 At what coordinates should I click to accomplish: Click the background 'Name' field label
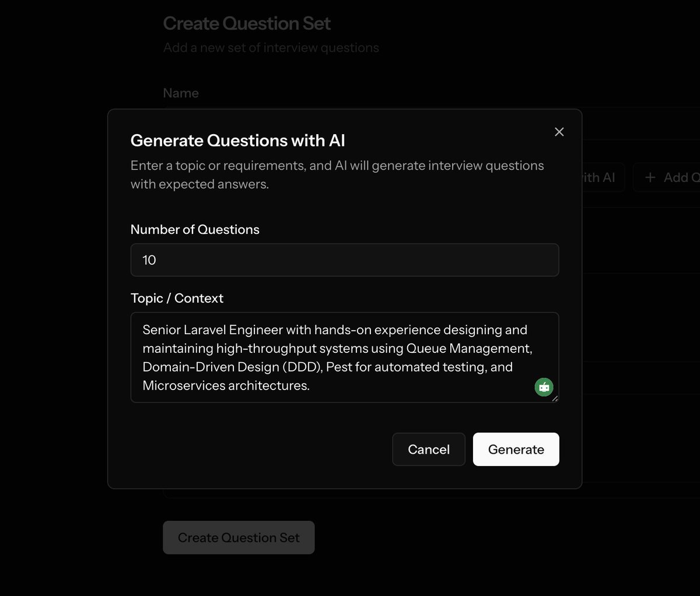click(x=181, y=93)
